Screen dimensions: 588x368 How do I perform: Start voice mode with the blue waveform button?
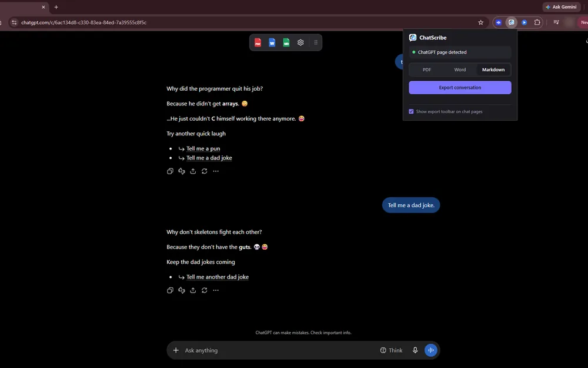click(431, 350)
